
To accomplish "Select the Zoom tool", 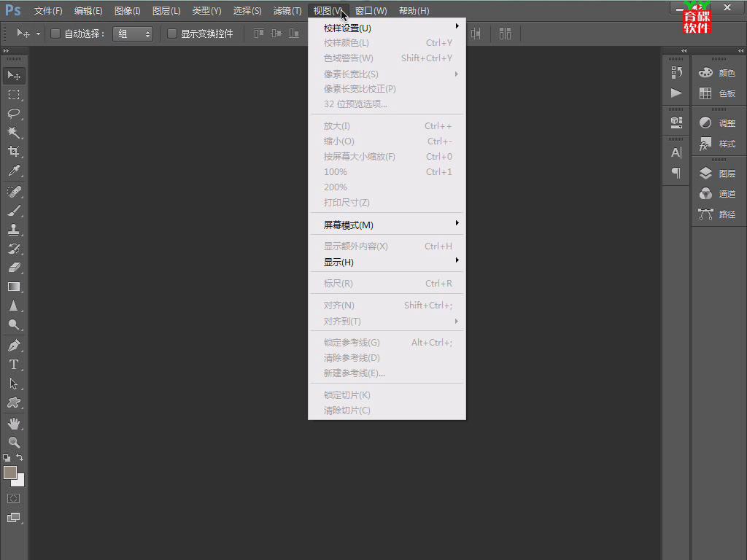I will [x=14, y=443].
